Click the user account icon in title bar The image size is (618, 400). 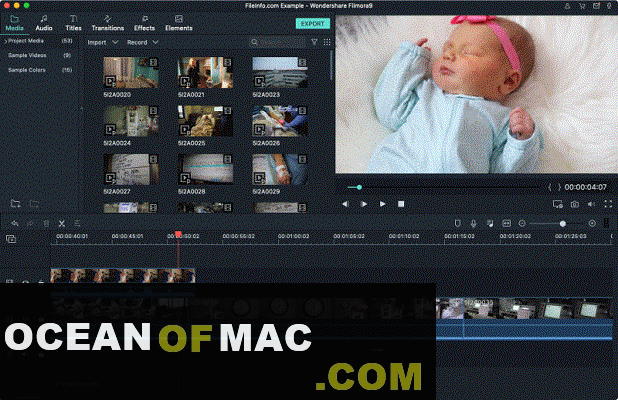tap(567, 6)
